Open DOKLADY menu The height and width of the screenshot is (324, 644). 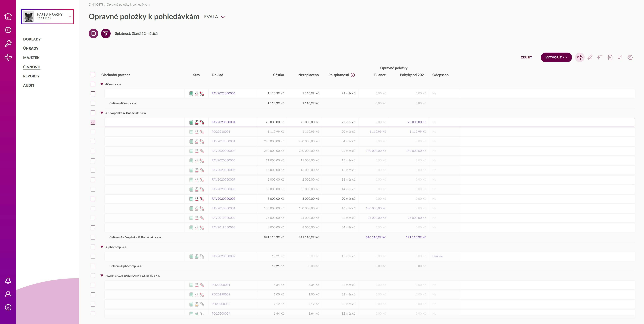click(32, 39)
